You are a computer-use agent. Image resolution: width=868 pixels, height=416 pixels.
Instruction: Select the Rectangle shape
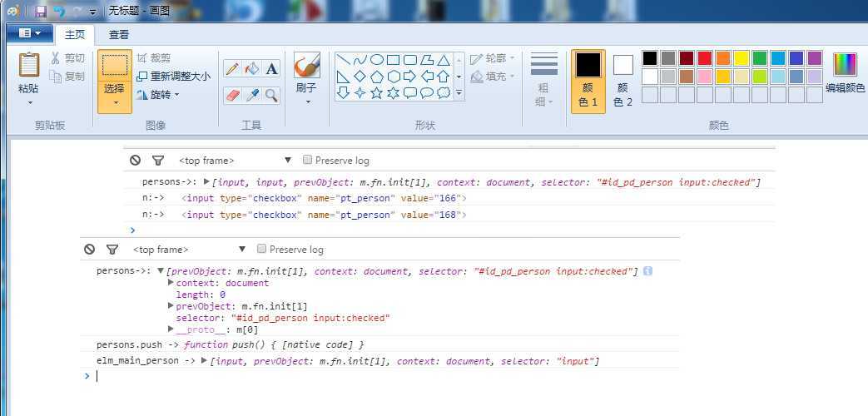[393, 60]
